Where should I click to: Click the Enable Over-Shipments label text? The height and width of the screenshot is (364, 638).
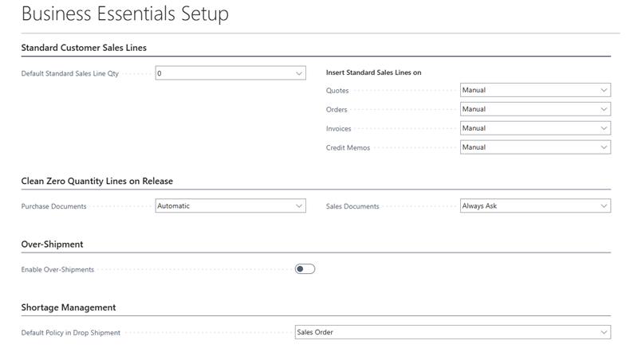pyautogui.click(x=57, y=270)
